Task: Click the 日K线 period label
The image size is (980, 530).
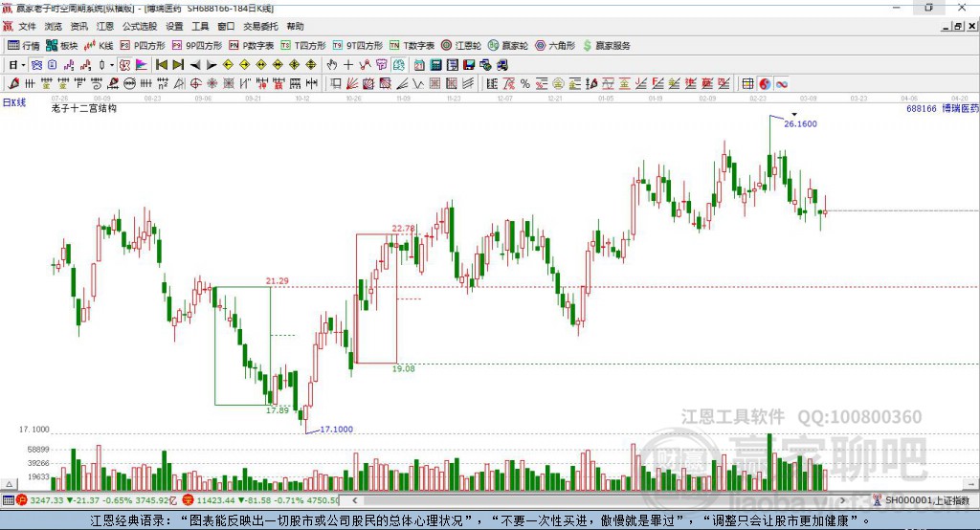Action: [14, 102]
